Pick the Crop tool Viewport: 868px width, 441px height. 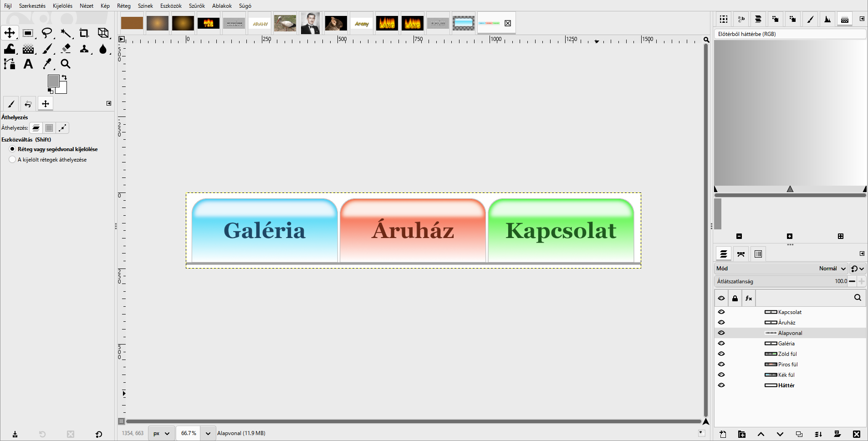pos(84,33)
